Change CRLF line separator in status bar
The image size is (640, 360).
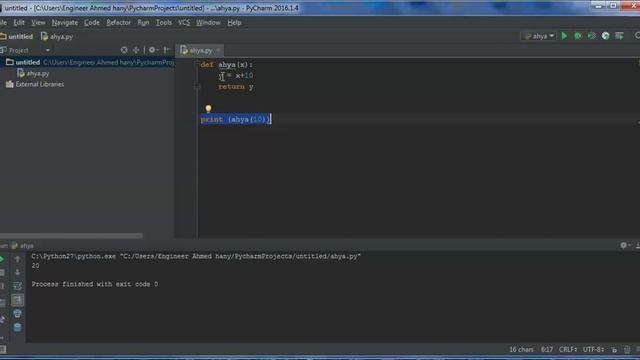click(568, 349)
